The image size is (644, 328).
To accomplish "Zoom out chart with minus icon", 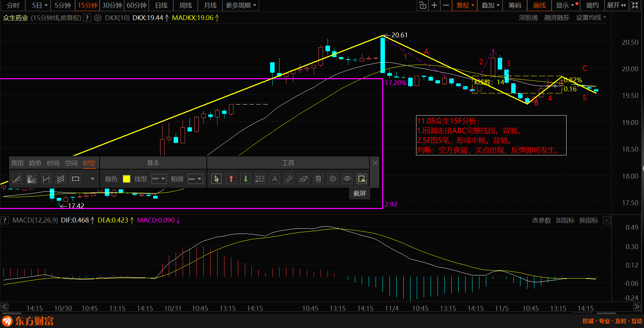I will (x=446, y=5).
